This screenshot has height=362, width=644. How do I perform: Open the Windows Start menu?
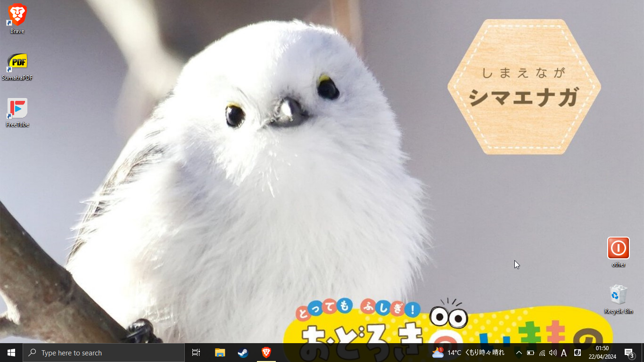(x=11, y=353)
